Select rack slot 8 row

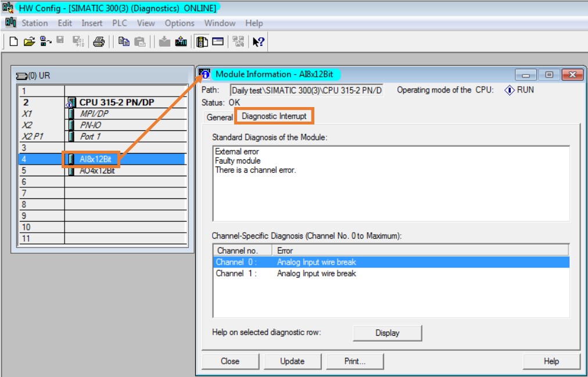[103, 204]
